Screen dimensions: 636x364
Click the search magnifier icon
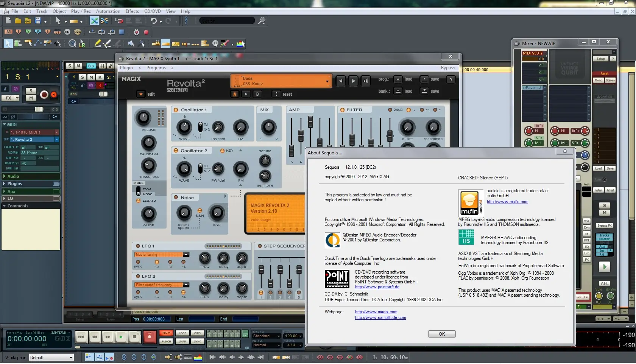[x=262, y=20]
